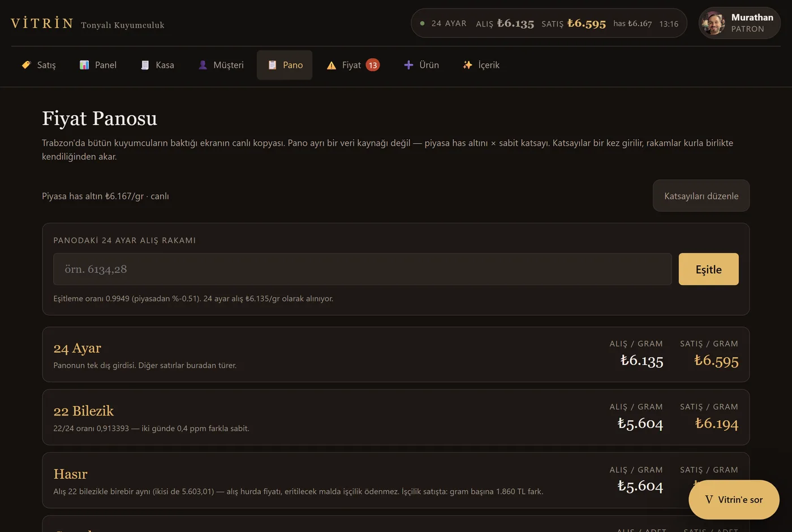
Task: Go to the Kasa tab
Action: [157, 65]
